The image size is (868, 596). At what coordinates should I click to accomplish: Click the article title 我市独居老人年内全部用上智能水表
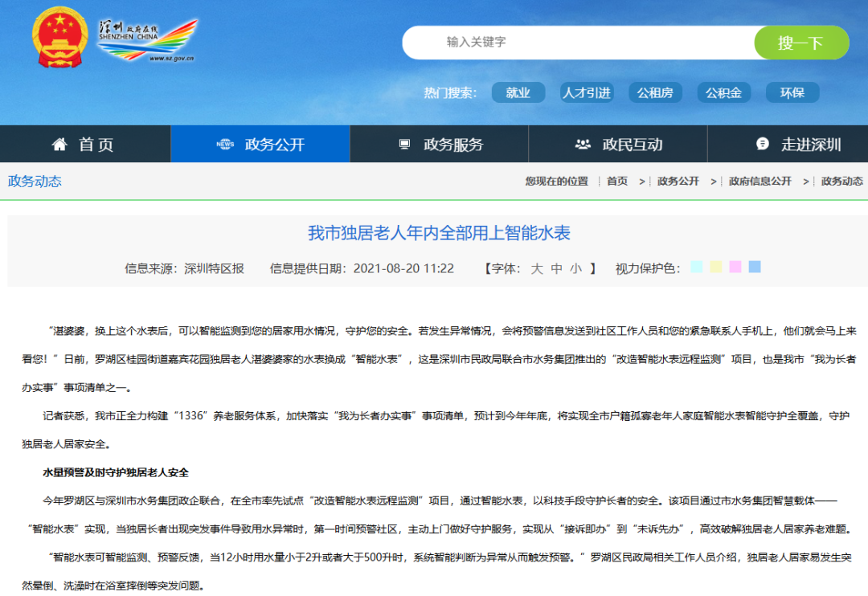439,233
